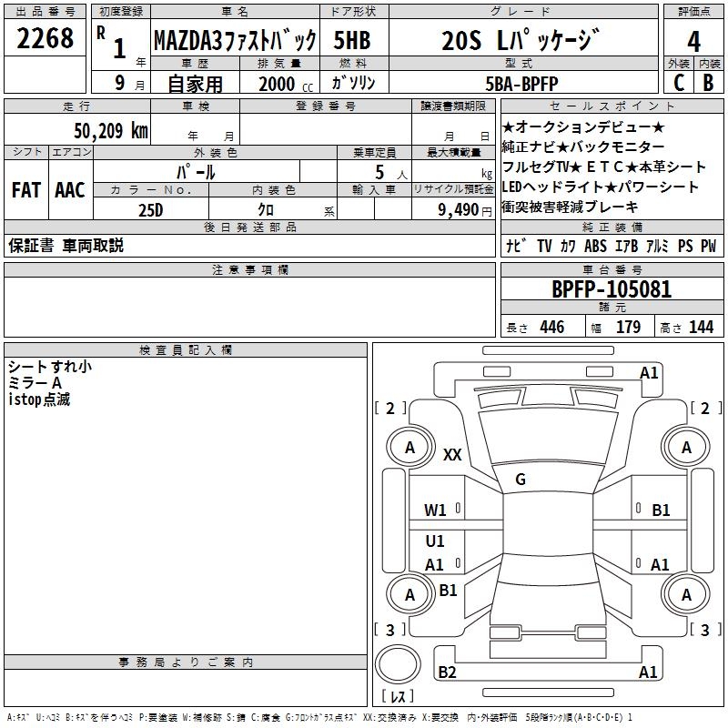
Task: Click the PW equipment label
Action: (x=709, y=246)
